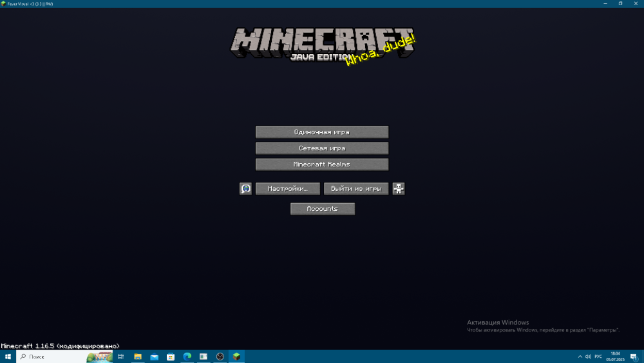Open Настройки settings menu

[x=287, y=189]
